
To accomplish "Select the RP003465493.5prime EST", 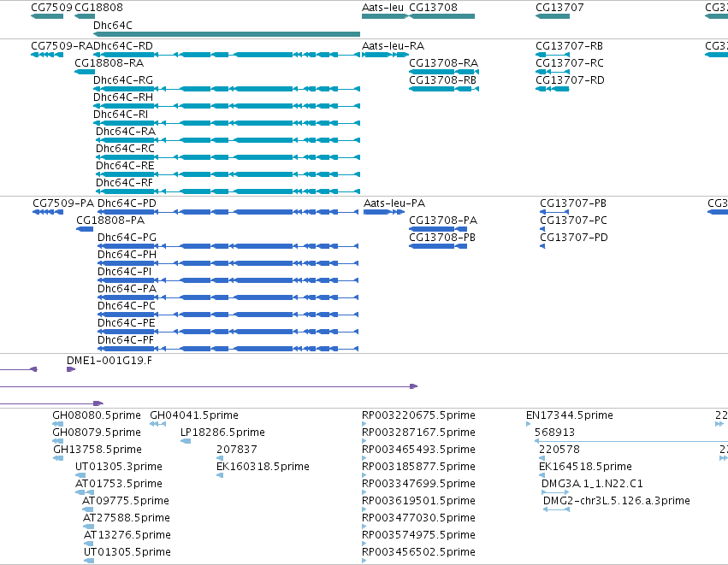I will coord(364,458).
